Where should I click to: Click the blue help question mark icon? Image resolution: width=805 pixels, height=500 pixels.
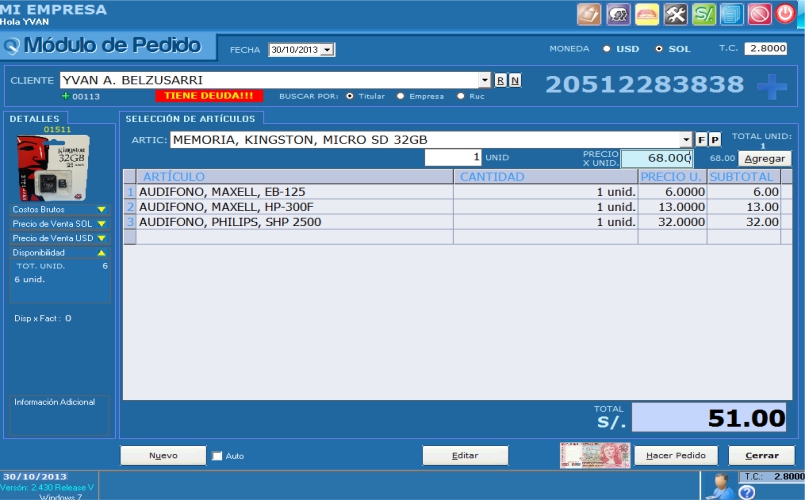point(746,492)
